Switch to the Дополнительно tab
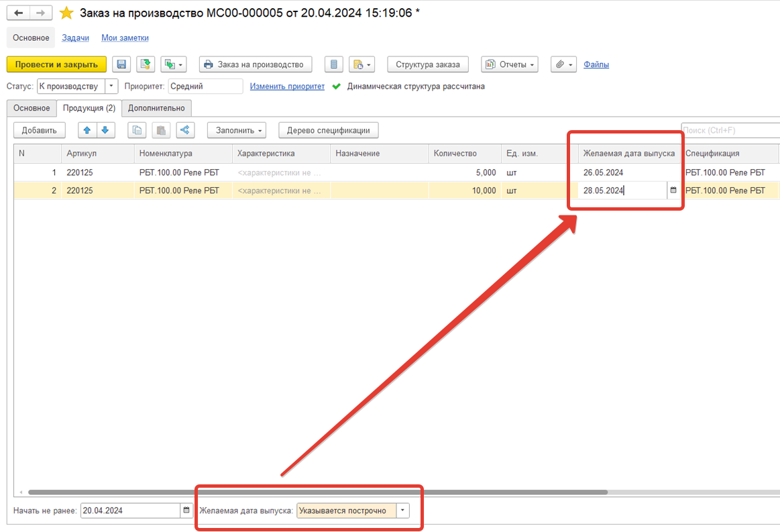Image resolution: width=780 pixels, height=532 pixels. (x=156, y=108)
